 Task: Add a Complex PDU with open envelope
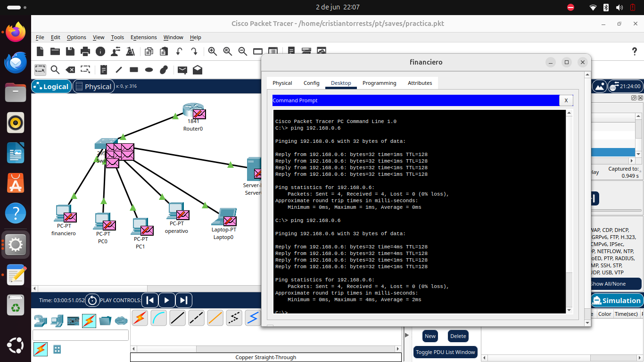click(198, 70)
